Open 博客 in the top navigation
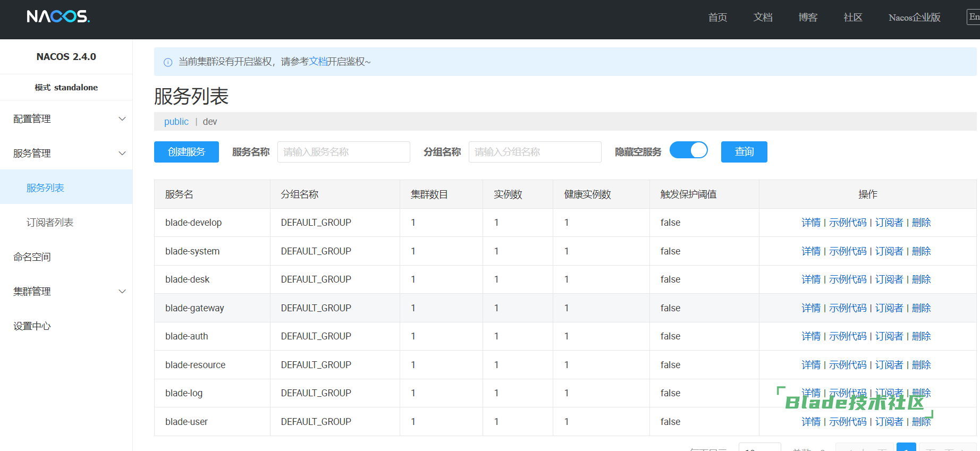Screen dimensions: 980x451 coord(808,18)
